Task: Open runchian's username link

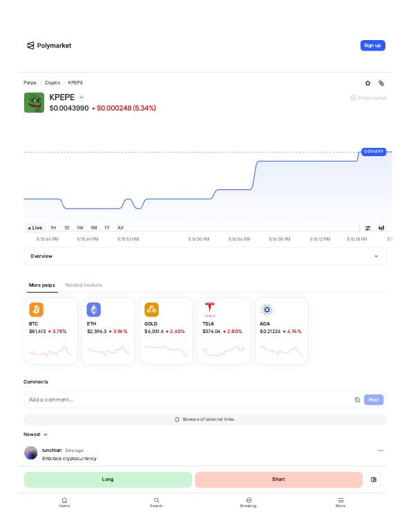Action: coord(52,450)
